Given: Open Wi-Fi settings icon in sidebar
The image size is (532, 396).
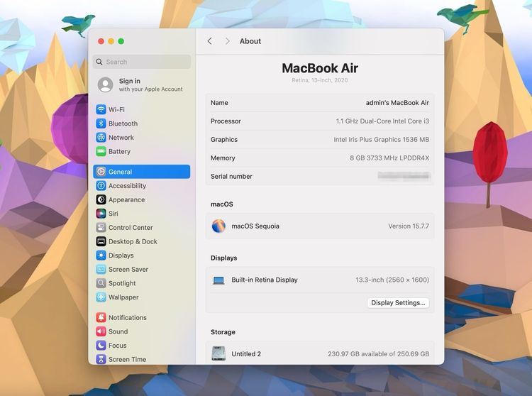Looking at the screenshot, I should tap(101, 109).
